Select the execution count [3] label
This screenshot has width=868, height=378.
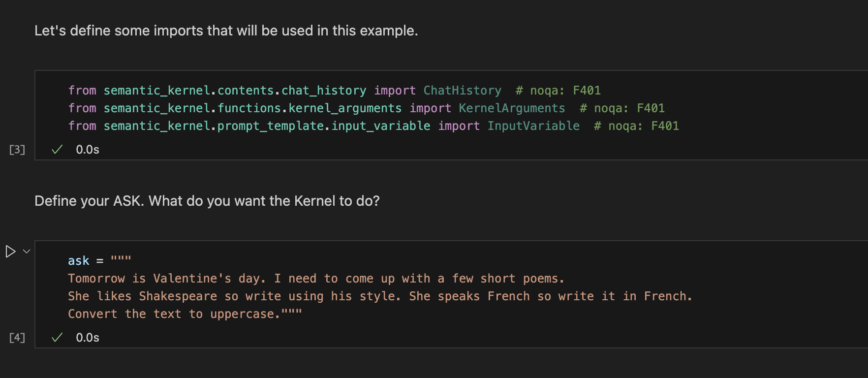click(17, 150)
